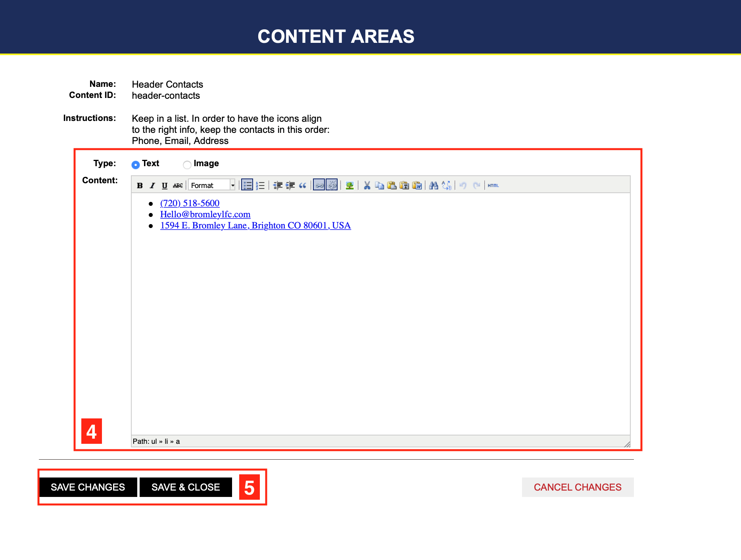This screenshot has width=741, height=560.
Task: Click the Find binoculars icon
Action: 434,185
